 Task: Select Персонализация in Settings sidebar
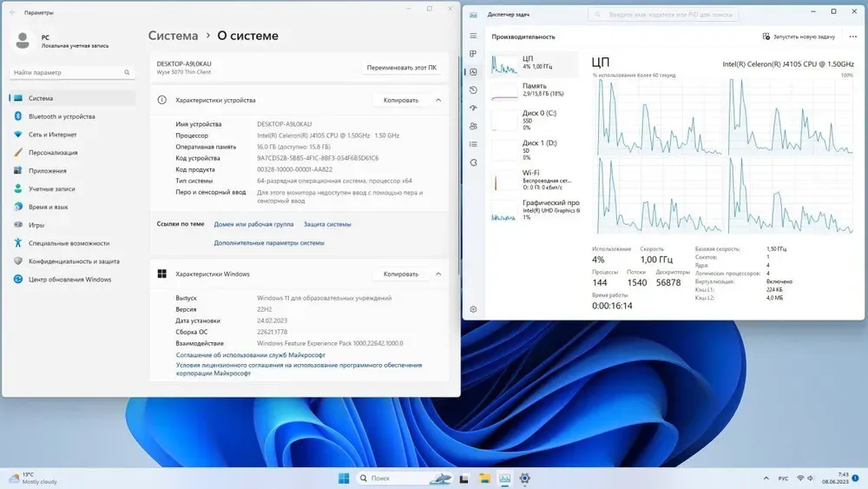(x=53, y=153)
